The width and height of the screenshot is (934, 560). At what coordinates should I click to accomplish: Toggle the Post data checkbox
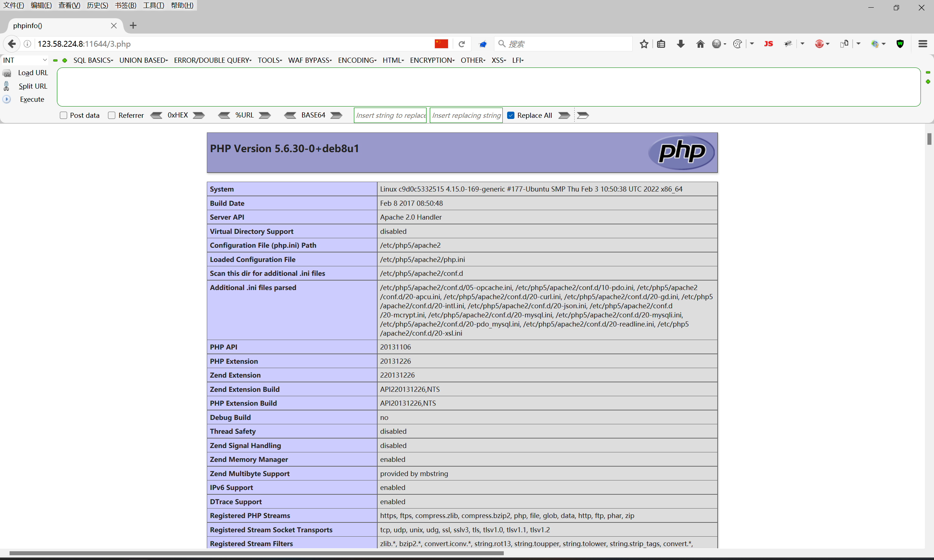click(x=63, y=115)
